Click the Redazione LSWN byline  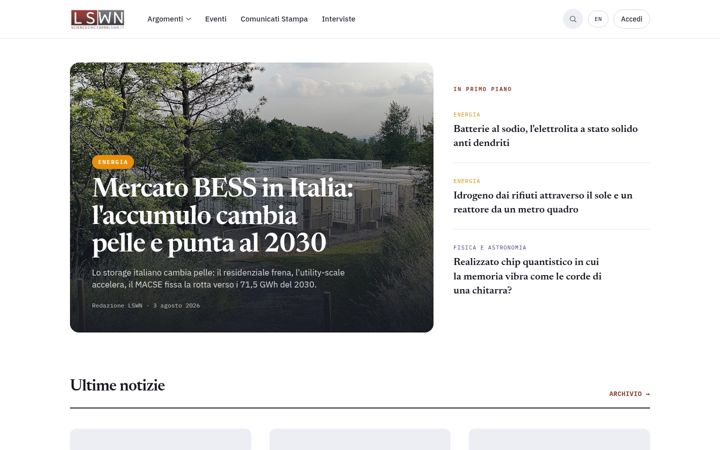pyautogui.click(x=117, y=305)
